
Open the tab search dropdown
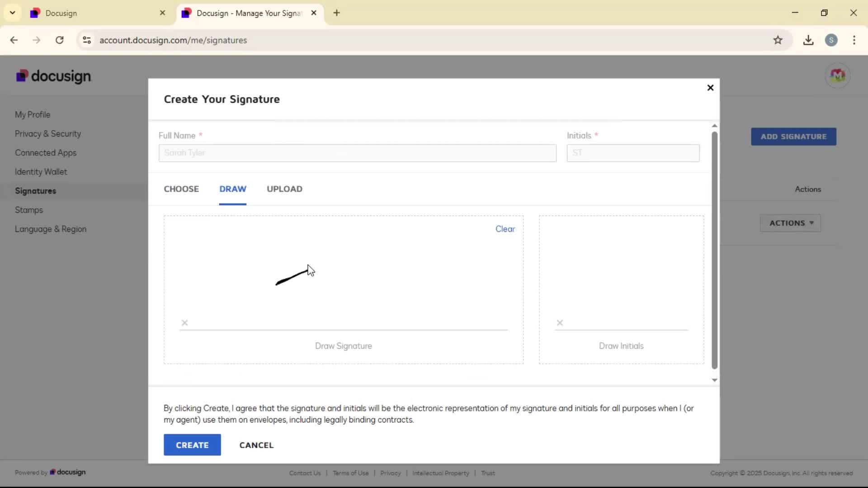pyautogui.click(x=13, y=13)
